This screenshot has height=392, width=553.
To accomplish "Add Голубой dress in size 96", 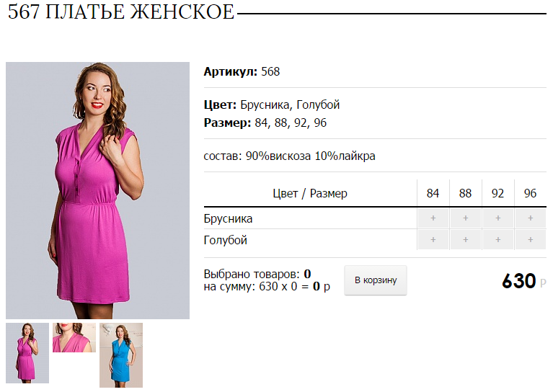I will (x=531, y=240).
